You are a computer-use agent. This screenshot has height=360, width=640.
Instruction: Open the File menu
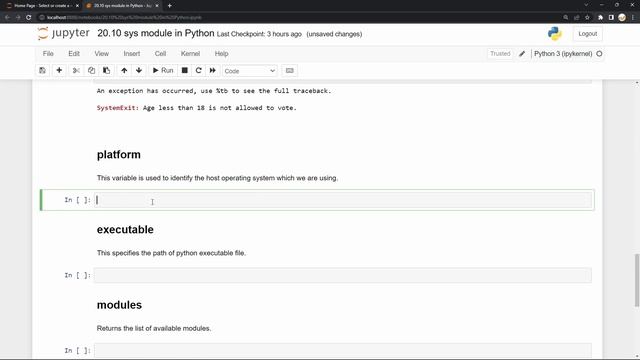pyautogui.click(x=48, y=53)
